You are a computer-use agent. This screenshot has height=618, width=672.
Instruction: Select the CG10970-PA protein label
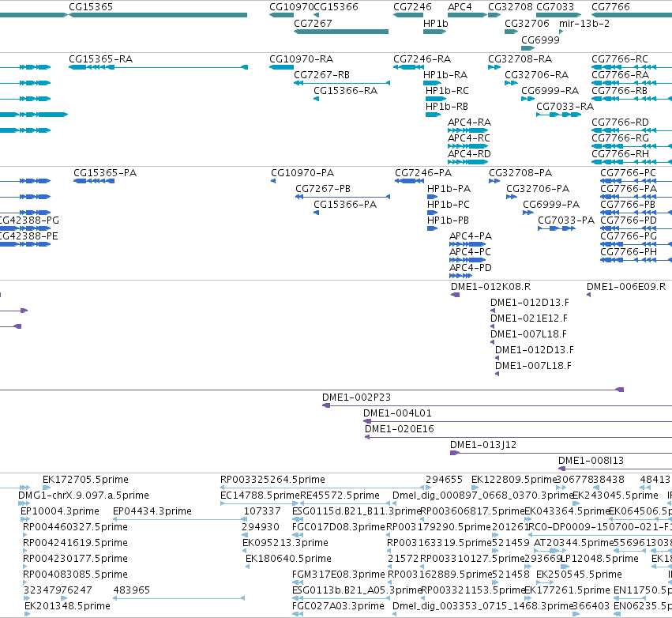pyautogui.click(x=302, y=173)
